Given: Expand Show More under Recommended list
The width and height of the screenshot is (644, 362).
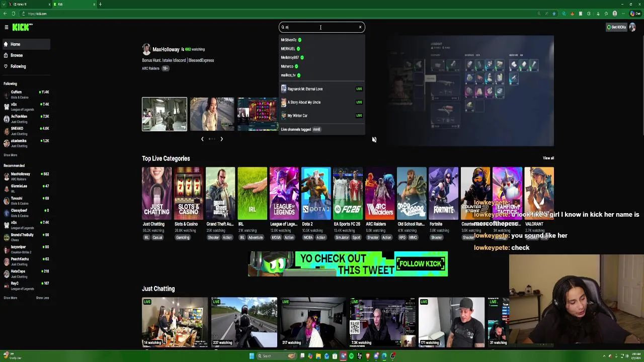Looking at the screenshot, I should tap(10, 298).
